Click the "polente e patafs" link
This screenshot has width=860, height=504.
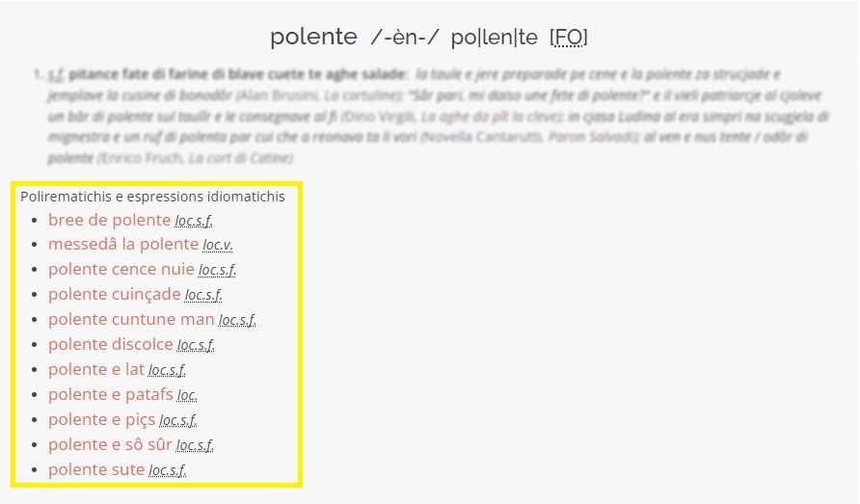click(x=110, y=395)
